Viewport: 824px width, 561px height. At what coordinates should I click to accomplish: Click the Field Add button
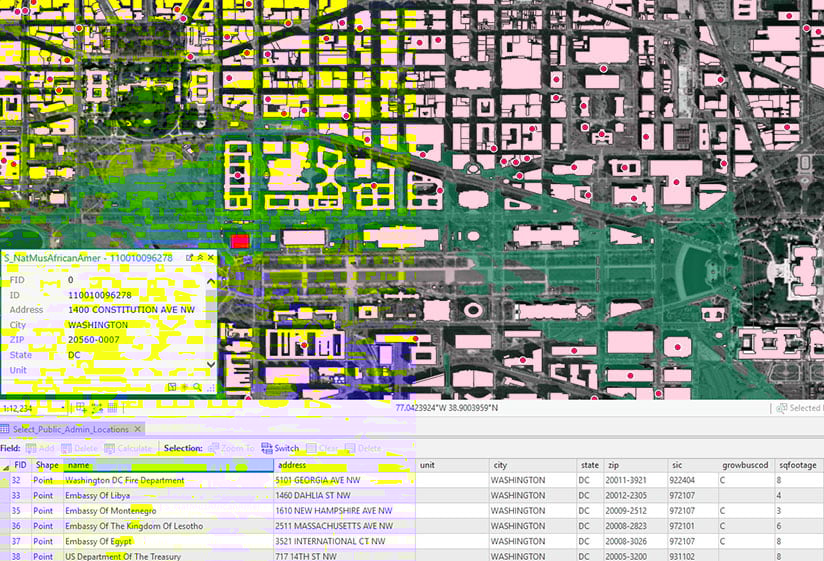(40, 448)
